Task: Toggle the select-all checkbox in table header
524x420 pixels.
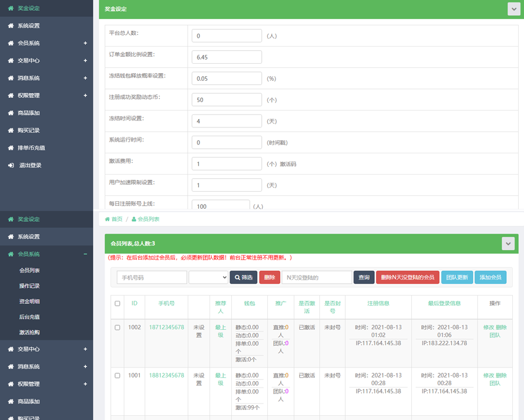Action: (x=117, y=304)
